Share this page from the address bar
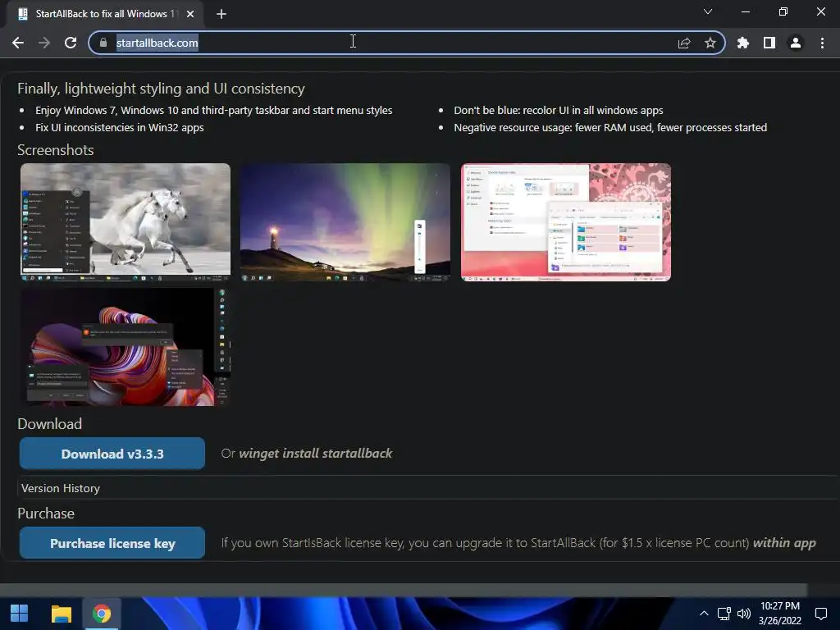The width and height of the screenshot is (840, 630). coord(684,43)
